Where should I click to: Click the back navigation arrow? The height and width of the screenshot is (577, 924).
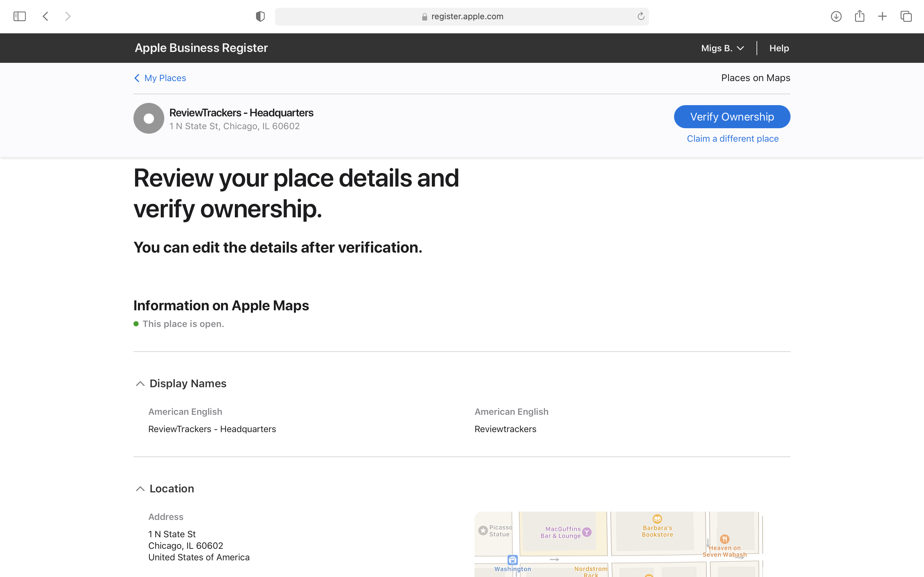(45, 16)
